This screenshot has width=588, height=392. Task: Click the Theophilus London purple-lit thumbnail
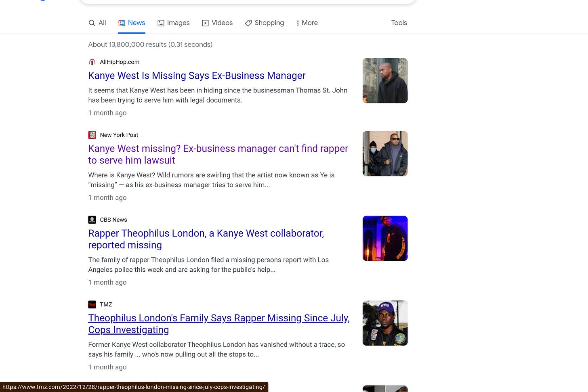coord(385,238)
